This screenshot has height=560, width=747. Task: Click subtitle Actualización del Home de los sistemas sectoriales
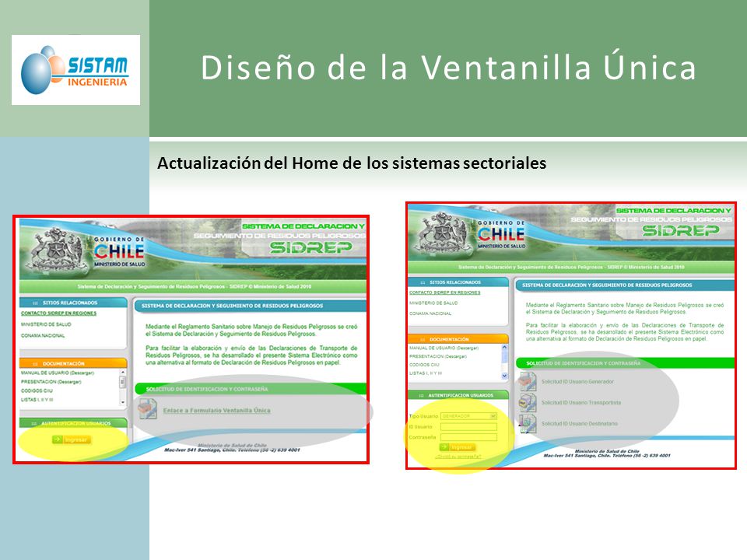pyautogui.click(x=352, y=163)
